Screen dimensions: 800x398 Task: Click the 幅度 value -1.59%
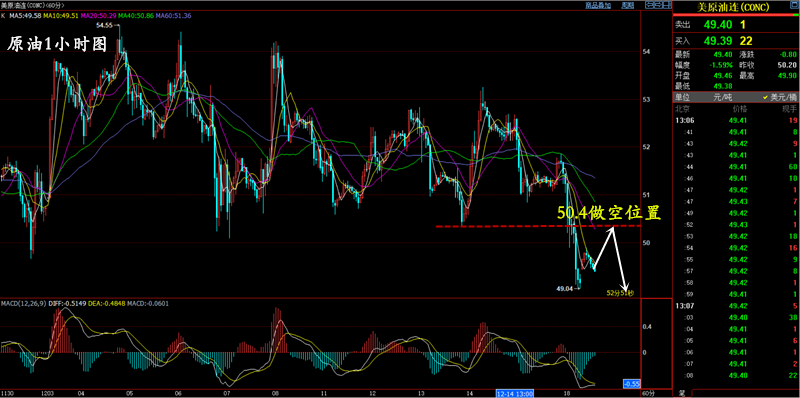720,65
